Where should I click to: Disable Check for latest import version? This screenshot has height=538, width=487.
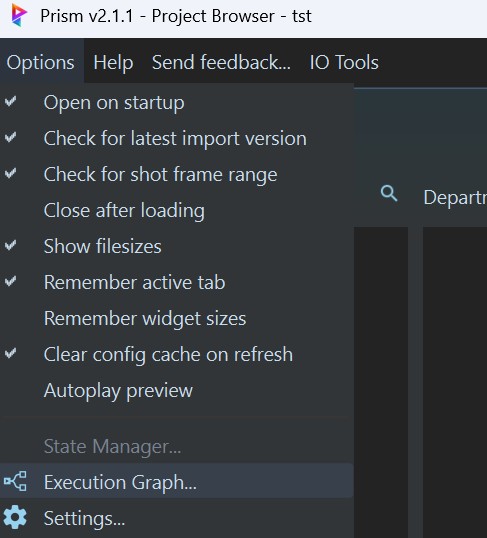pos(177,138)
